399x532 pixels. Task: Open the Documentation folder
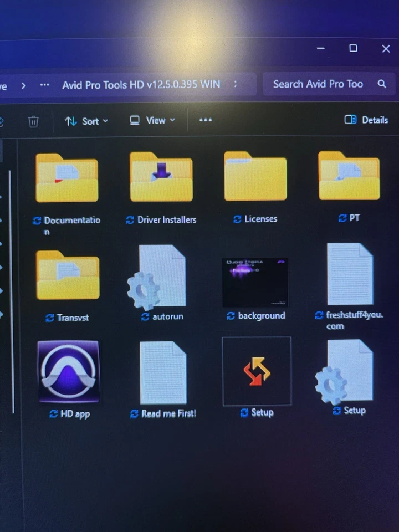tap(67, 177)
